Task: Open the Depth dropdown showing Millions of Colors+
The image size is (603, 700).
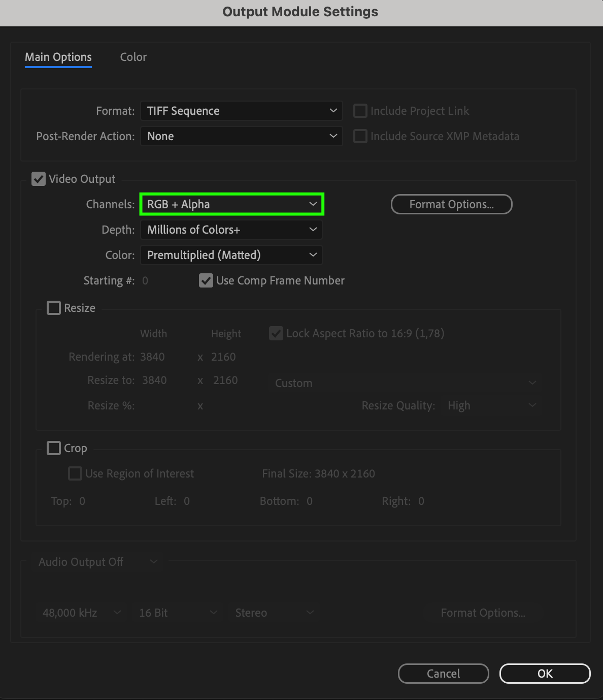Action: [231, 230]
